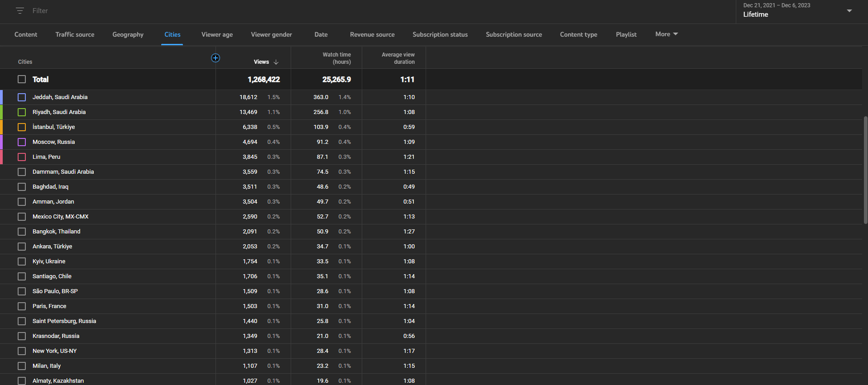
Task: Click Jeddah's views value 18,612
Action: (x=248, y=97)
